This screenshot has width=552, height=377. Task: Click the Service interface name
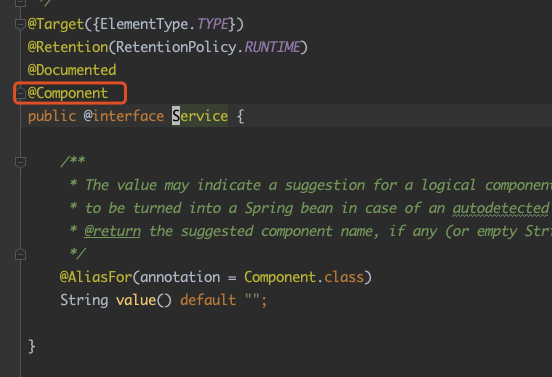(200, 116)
